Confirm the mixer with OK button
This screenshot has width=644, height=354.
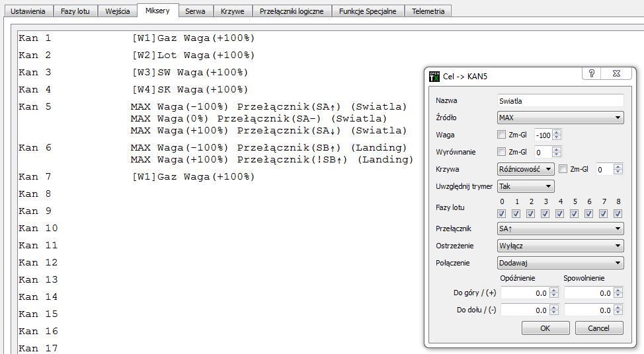point(545,328)
